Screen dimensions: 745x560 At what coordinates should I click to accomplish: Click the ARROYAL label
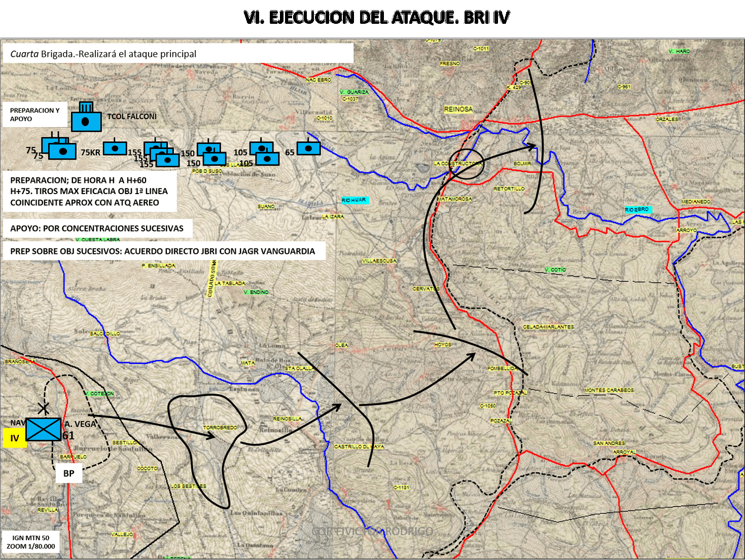[x=624, y=452]
